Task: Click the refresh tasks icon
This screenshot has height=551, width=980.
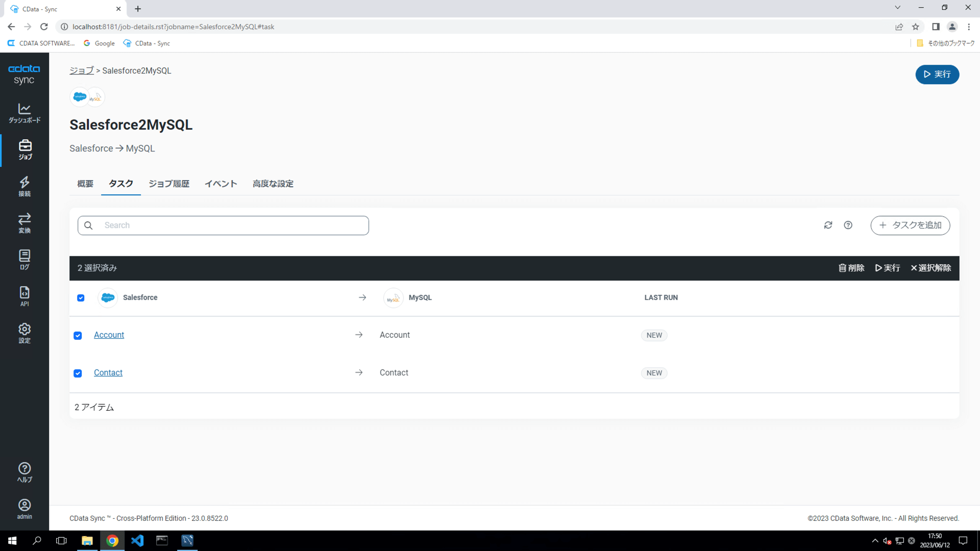Action: [828, 225]
